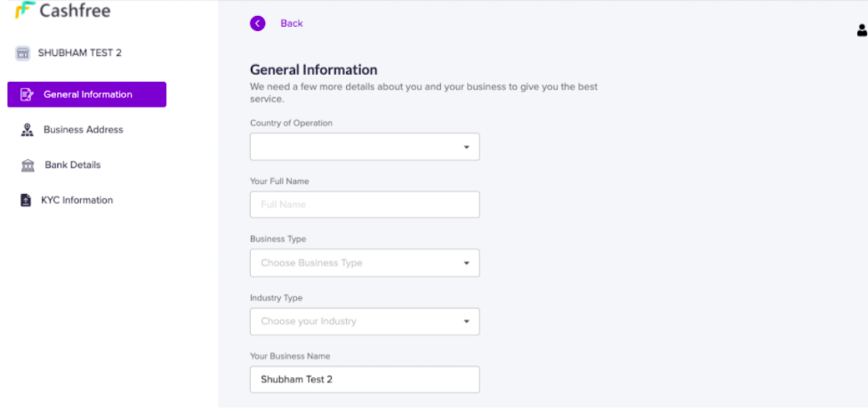Switch to the Bank Details section
868x411 pixels.
pos(72,165)
